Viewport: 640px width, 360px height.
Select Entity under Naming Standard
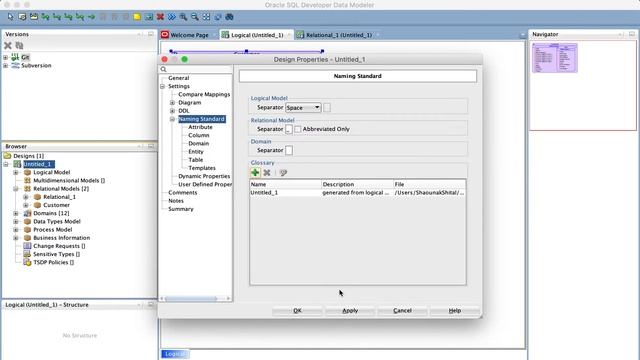pyautogui.click(x=196, y=151)
